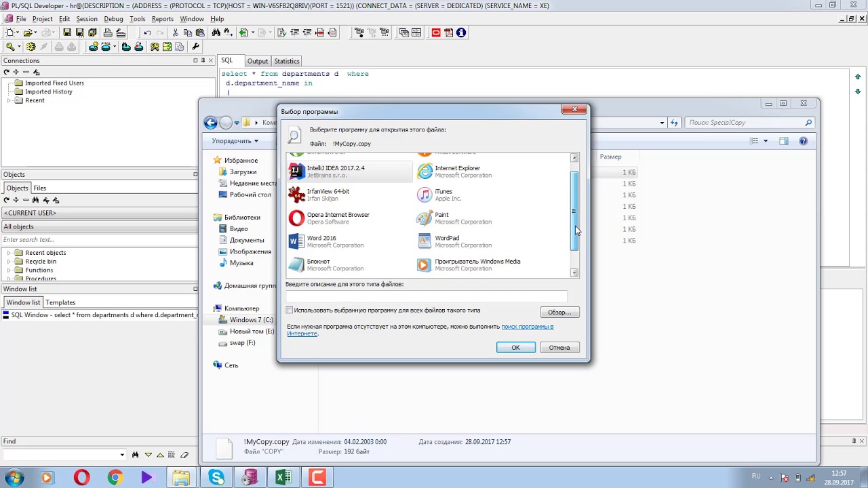Image resolution: width=868 pixels, height=488 pixels.
Task: Switch to the Statistics tab
Action: tap(286, 61)
